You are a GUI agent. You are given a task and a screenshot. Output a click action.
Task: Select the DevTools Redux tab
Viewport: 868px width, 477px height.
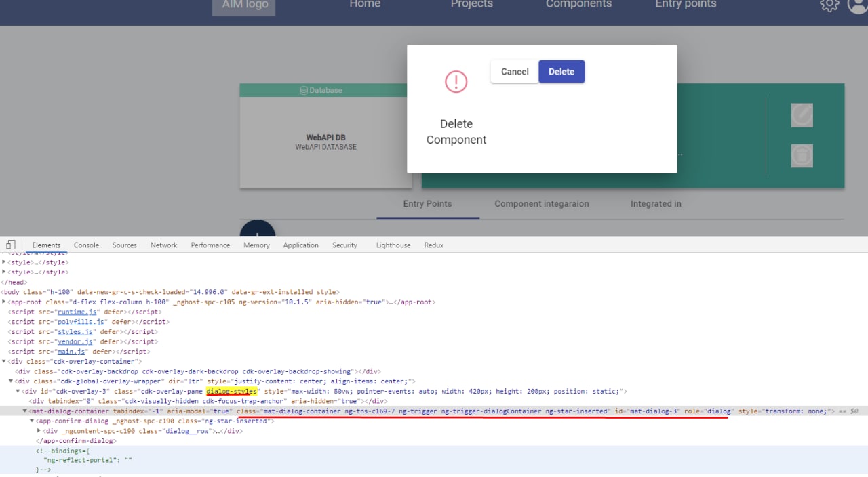pos(434,245)
